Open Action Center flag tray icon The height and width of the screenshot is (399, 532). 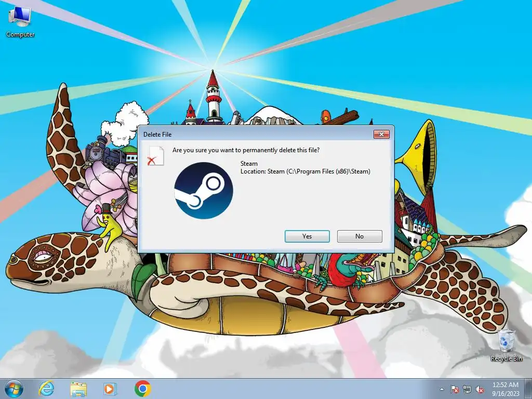(454, 389)
